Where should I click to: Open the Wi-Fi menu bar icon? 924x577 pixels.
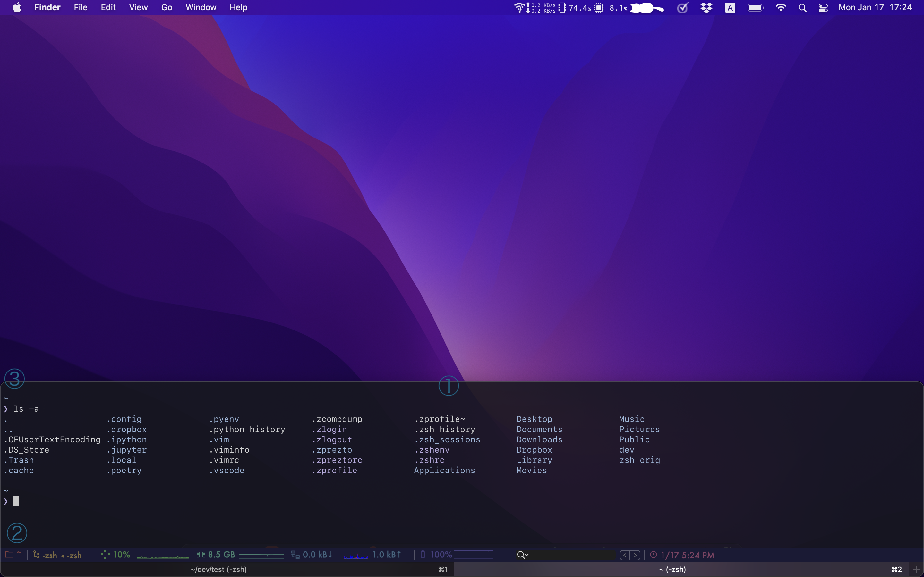click(781, 8)
